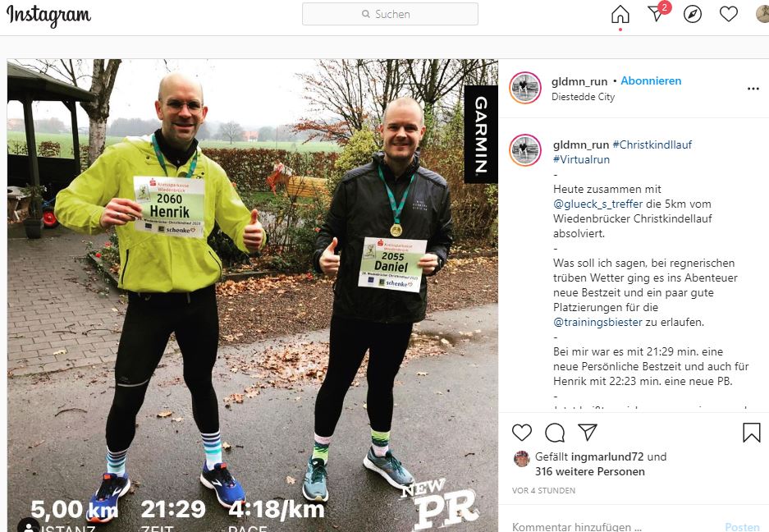Like the post with the heart icon
Screen dimensions: 769x532
[x=522, y=433]
